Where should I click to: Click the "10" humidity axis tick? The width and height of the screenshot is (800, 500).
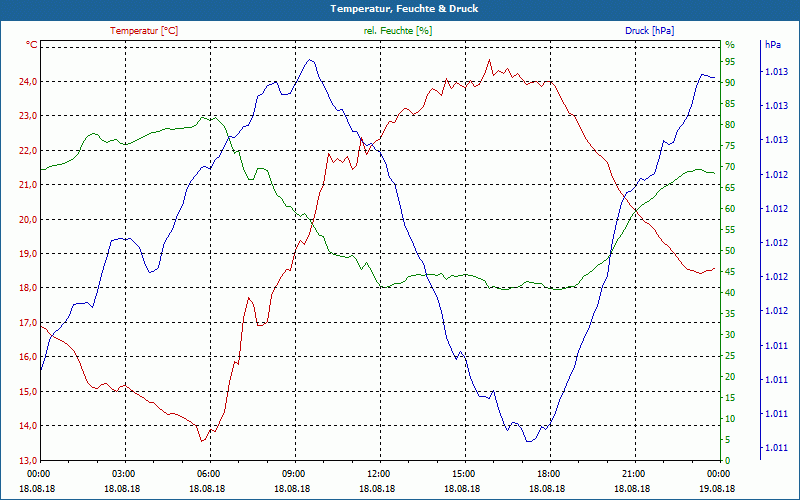[730, 418]
